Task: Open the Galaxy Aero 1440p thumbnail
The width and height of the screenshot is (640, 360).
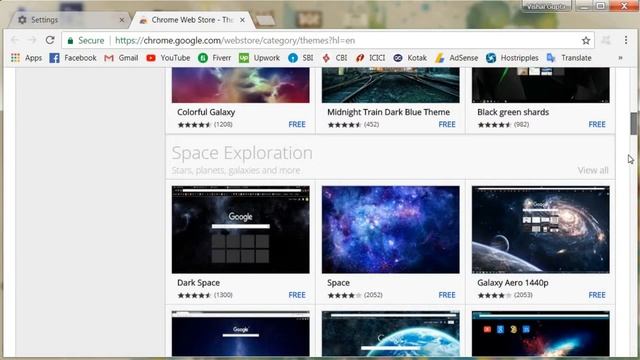Action: coord(540,229)
